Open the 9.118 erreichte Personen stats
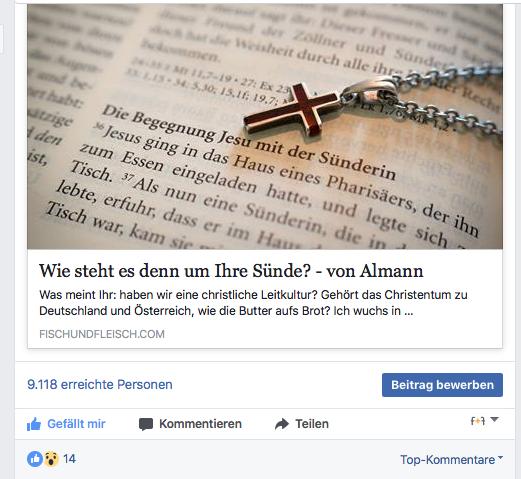The height and width of the screenshot is (479, 521). click(x=100, y=384)
